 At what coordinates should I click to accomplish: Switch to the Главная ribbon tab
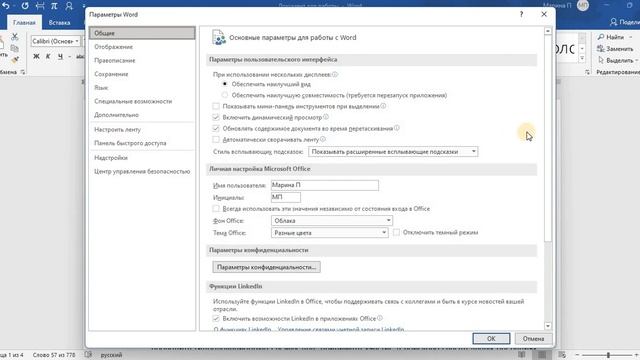coord(24,22)
